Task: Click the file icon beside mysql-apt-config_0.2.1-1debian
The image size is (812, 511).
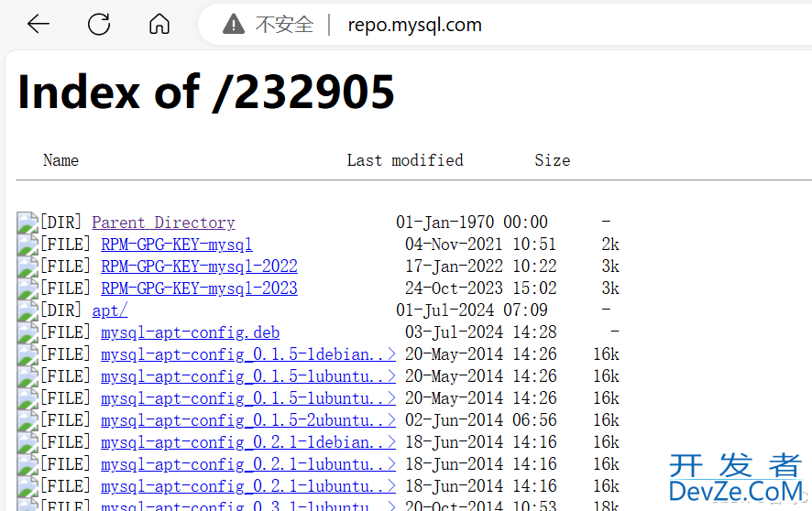Action: point(27,442)
